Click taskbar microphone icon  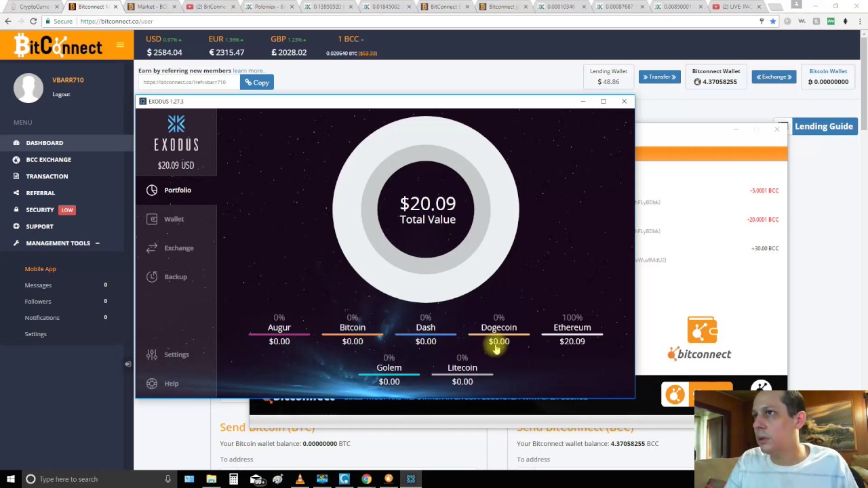coord(167,479)
